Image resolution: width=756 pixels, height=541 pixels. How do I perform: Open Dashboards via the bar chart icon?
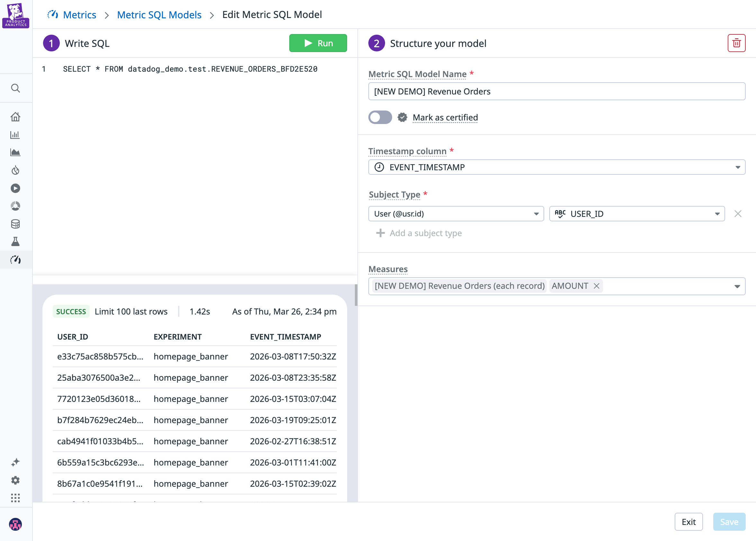pyautogui.click(x=16, y=135)
